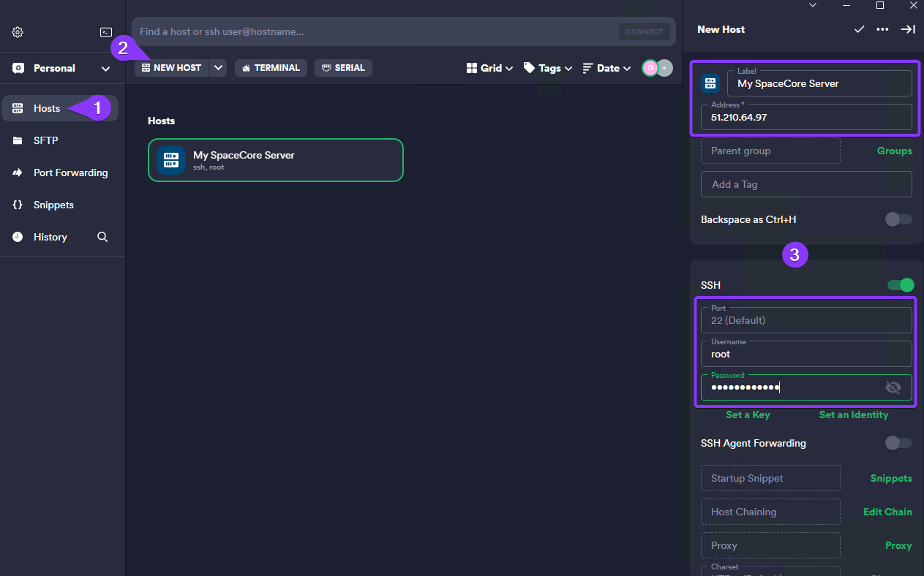This screenshot has height=576, width=924.
Task: Enable SSH Agent Forwarding toggle
Action: pos(898,443)
